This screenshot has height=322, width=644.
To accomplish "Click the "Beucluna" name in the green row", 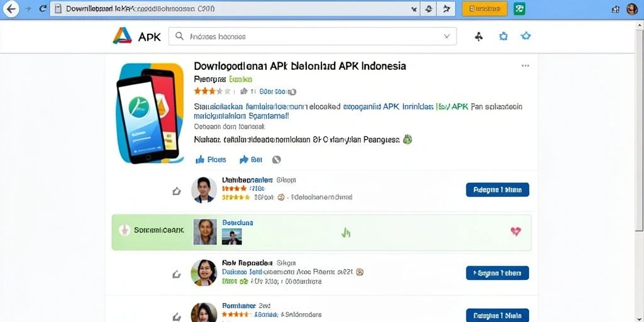I will (x=237, y=223).
